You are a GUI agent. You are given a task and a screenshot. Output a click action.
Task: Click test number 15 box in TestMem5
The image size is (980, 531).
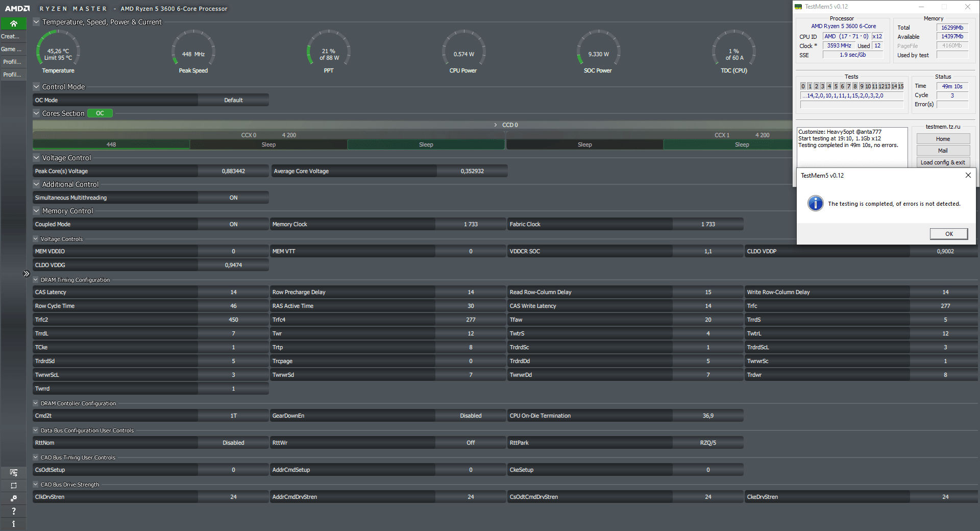click(x=901, y=86)
